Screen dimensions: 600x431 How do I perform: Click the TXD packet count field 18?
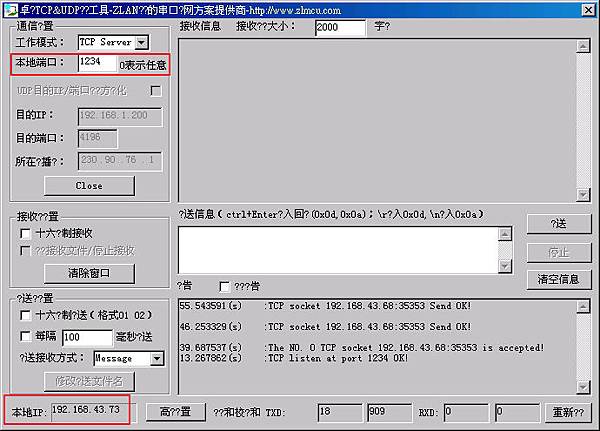click(x=340, y=413)
